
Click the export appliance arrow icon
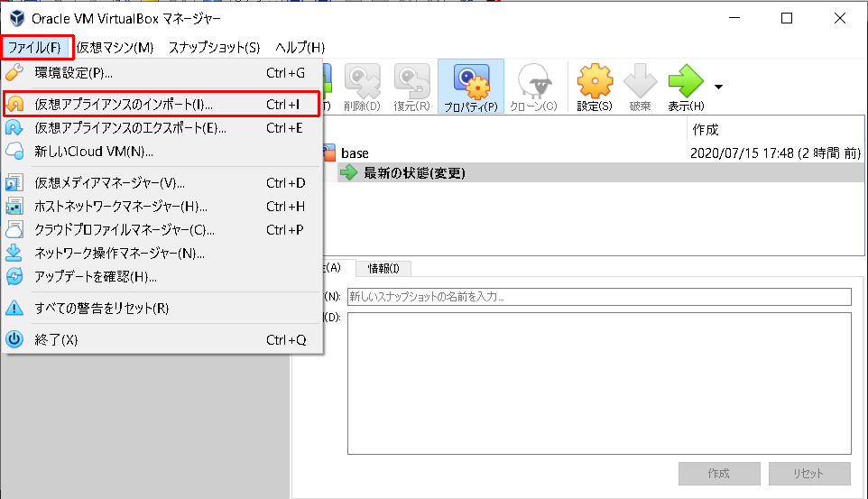14,128
